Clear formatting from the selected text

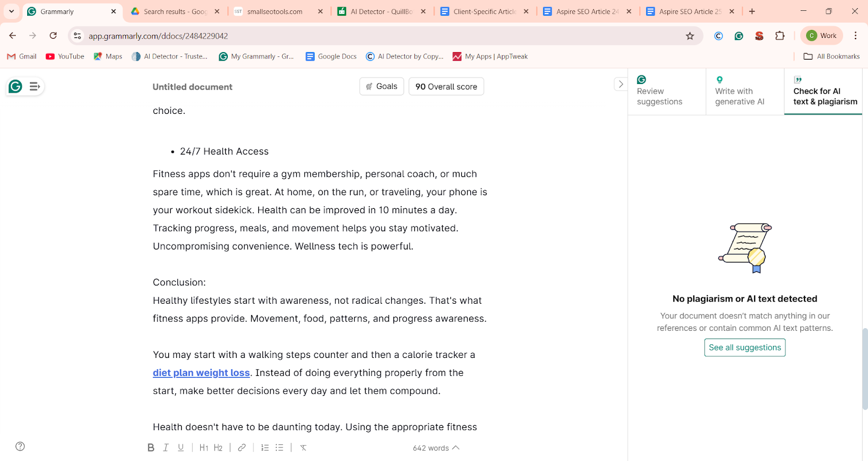(303, 447)
